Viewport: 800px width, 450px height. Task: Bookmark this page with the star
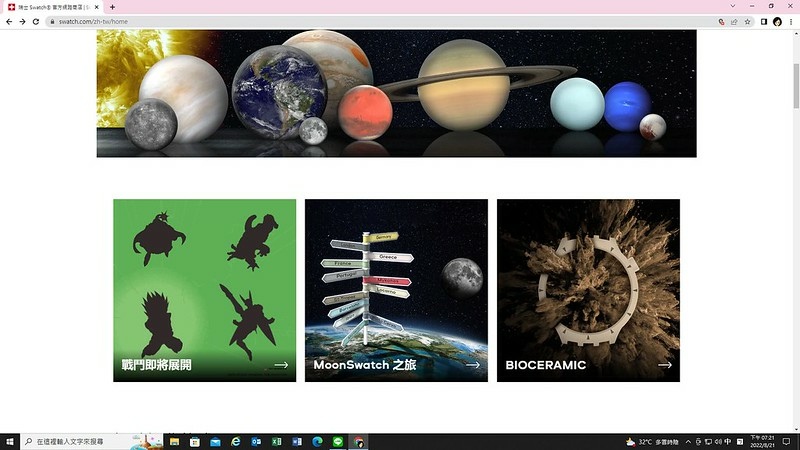(747, 22)
